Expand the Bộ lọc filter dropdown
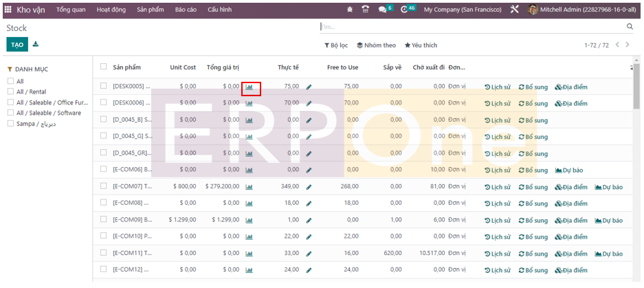The width and height of the screenshot is (644, 288). click(336, 45)
